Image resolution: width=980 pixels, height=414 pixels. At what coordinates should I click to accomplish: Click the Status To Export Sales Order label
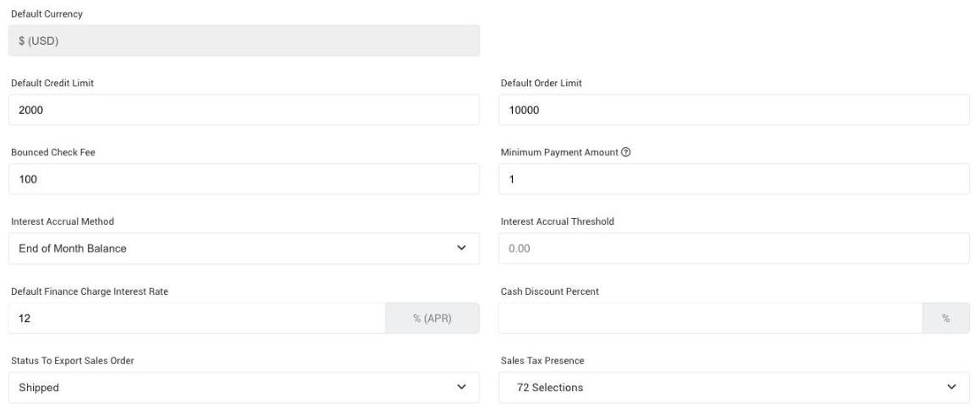pos(73,361)
